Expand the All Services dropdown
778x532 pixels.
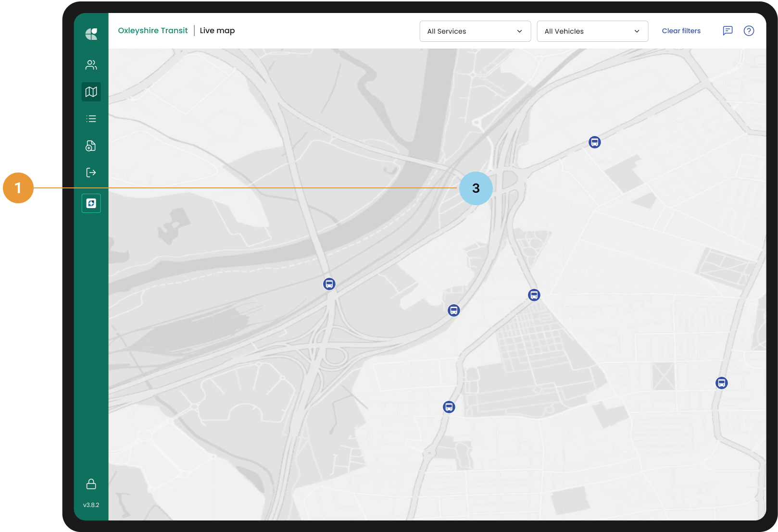[x=475, y=31]
